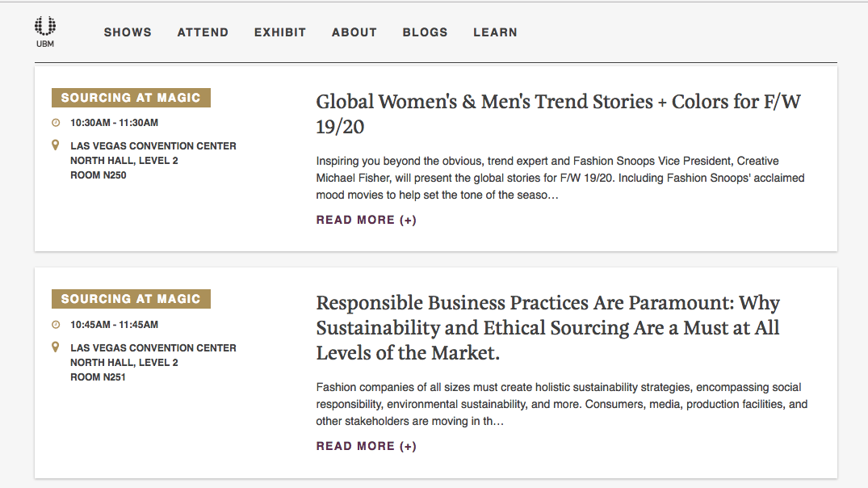Image resolution: width=868 pixels, height=488 pixels.
Task: Click the Fashion Snoops session description text
Action: (560, 178)
